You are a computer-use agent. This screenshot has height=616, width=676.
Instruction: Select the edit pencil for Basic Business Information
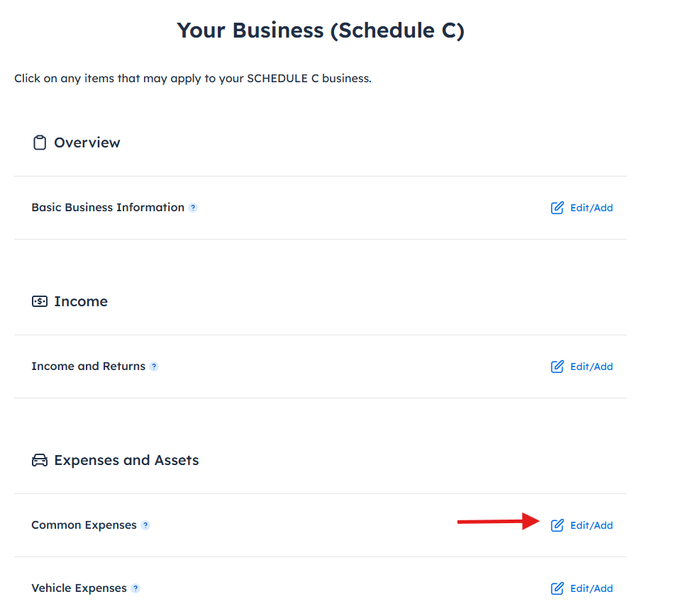[558, 208]
